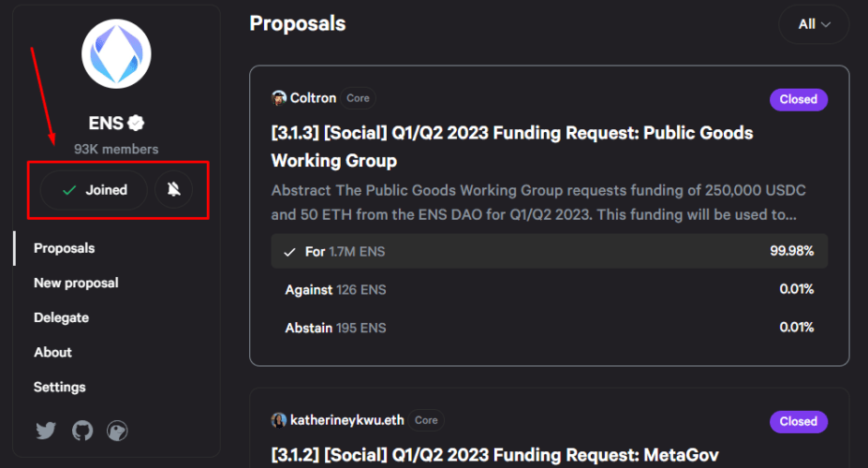Select New proposal in sidebar
The image size is (868, 468).
point(77,283)
